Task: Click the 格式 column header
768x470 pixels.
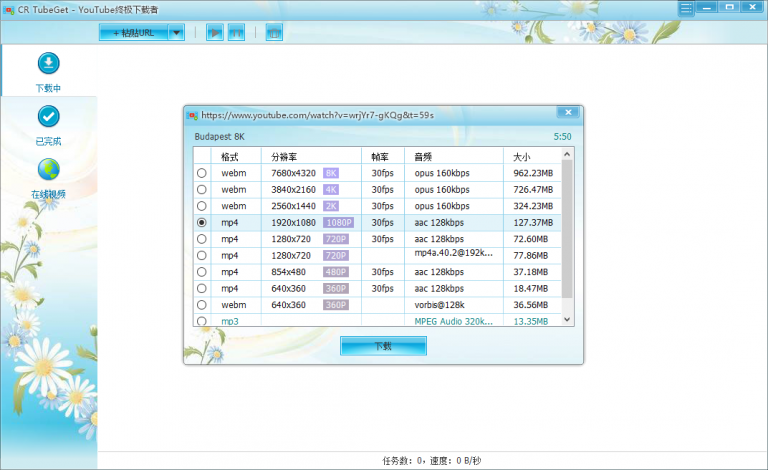Action: (x=230, y=157)
